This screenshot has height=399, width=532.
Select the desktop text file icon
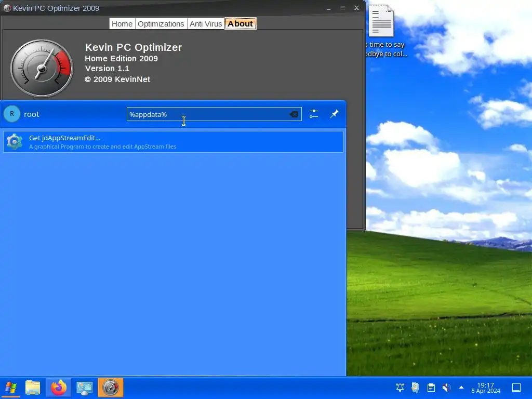click(x=381, y=20)
